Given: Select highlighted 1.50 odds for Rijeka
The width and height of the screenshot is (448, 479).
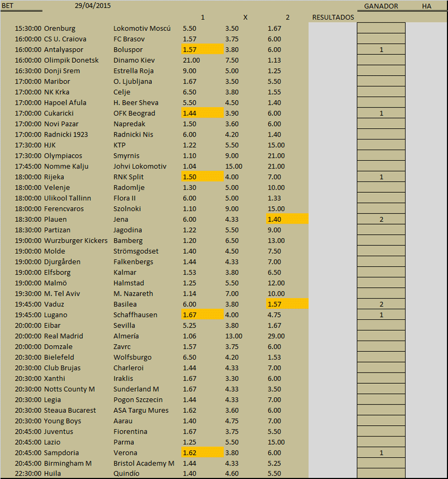Looking at the screenshot, I should pyautogui.click(x=203, y=176).
